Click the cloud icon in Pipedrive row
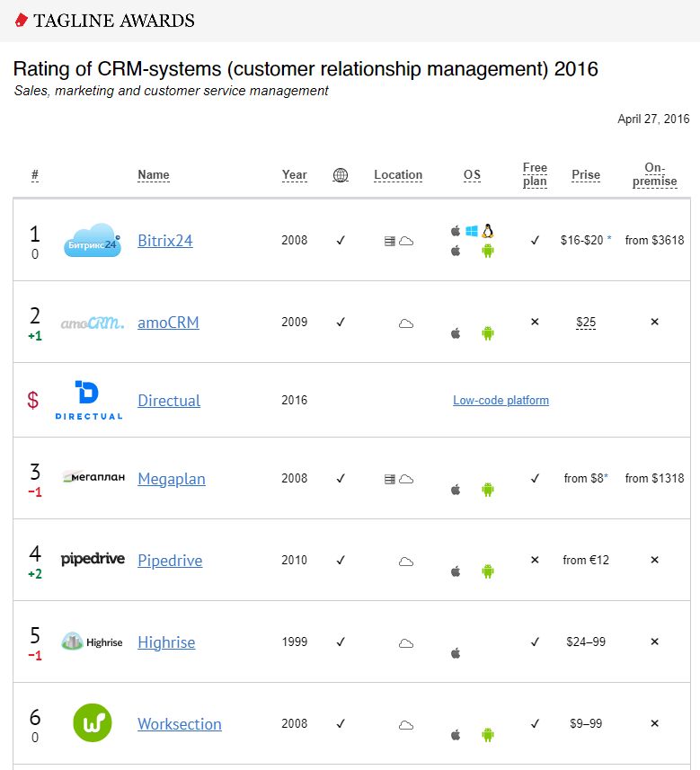Image resolution: width=700 pixels, height=770 pixels. pyautogui.click(x=406, y=562)
